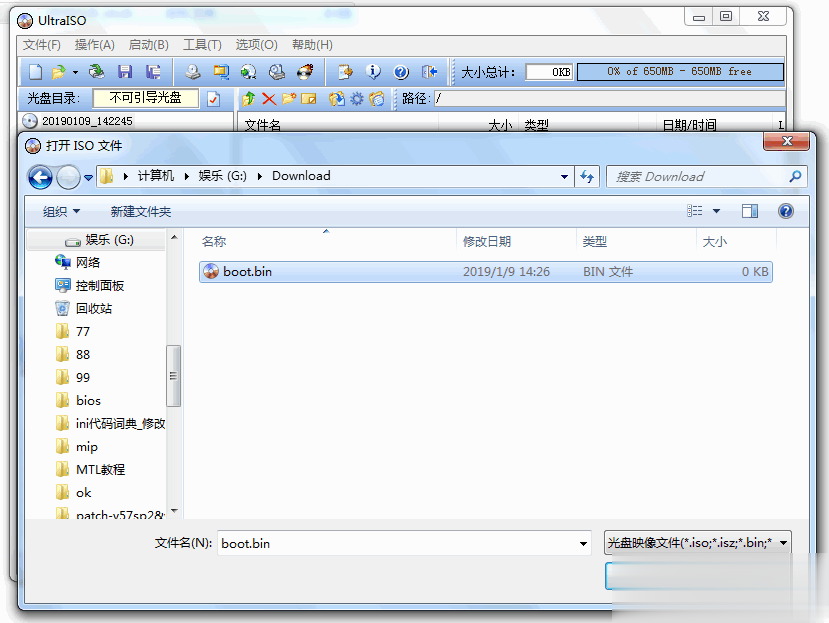Save the image with the floppy icon
829x623 pixels.
(125, 71)
